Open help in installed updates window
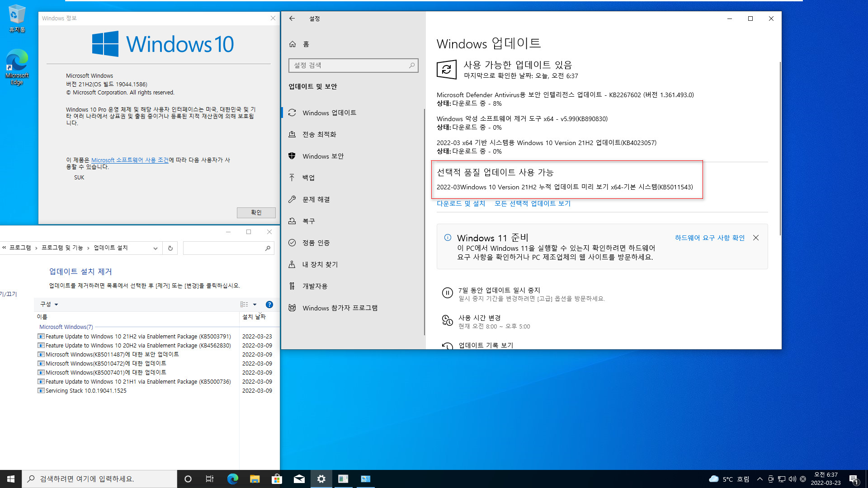Viewport: 868px width, 488px height. point(269,305)
